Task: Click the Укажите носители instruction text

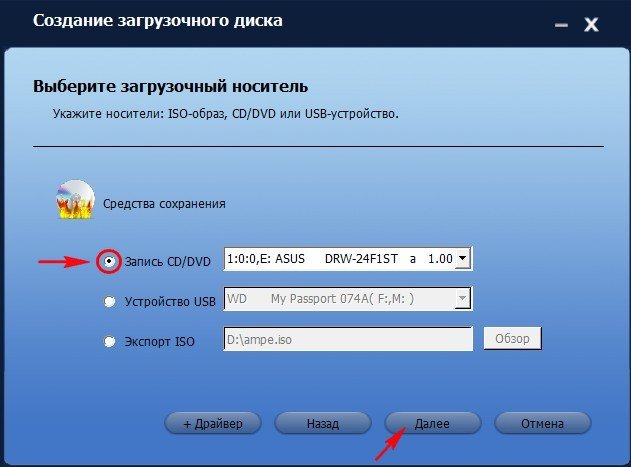Action: pos(226,114)
